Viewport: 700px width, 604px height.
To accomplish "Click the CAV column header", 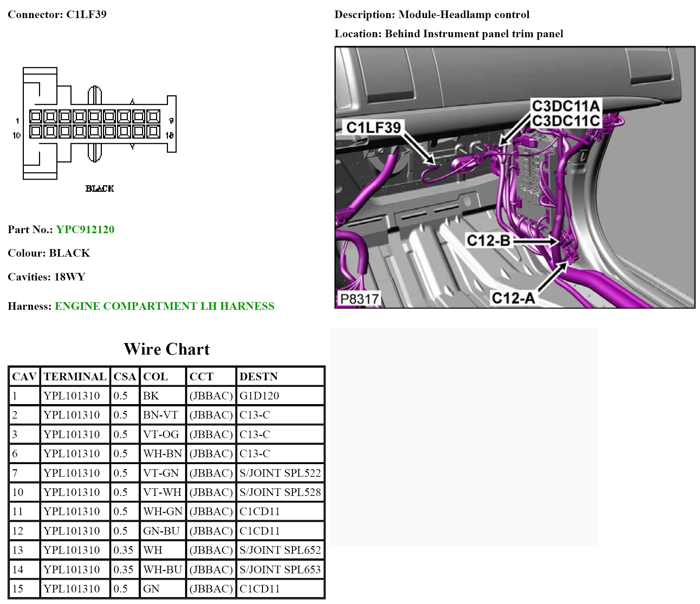I will tap(24, 377).
